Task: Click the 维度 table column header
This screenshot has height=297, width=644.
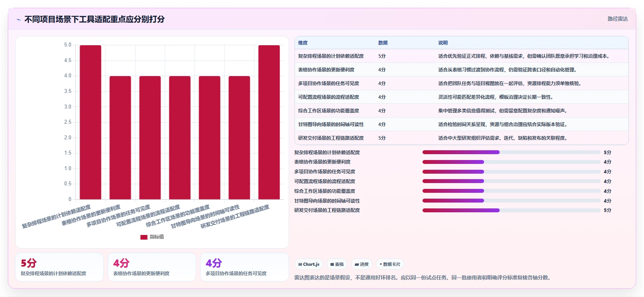Action: click(303, 43)
